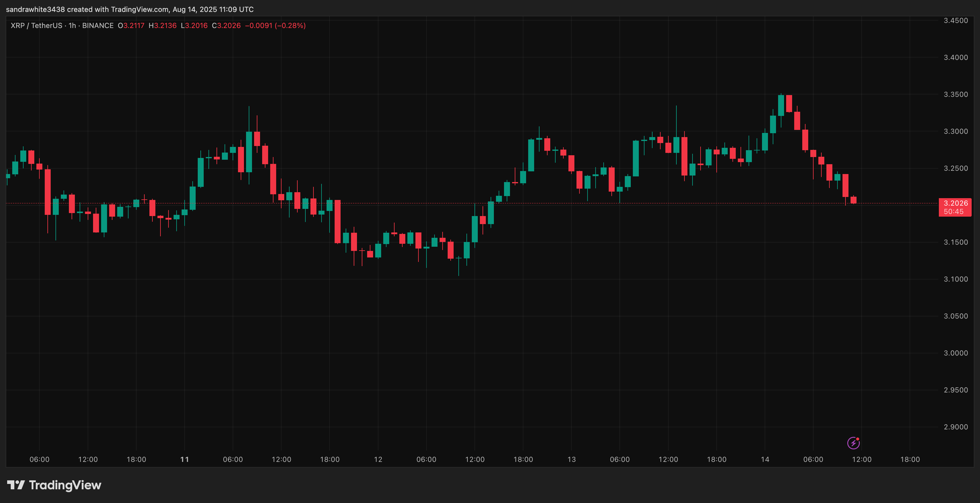Click the TradingView logo at bottom left
980x503 pixels.
click(54, 485)
